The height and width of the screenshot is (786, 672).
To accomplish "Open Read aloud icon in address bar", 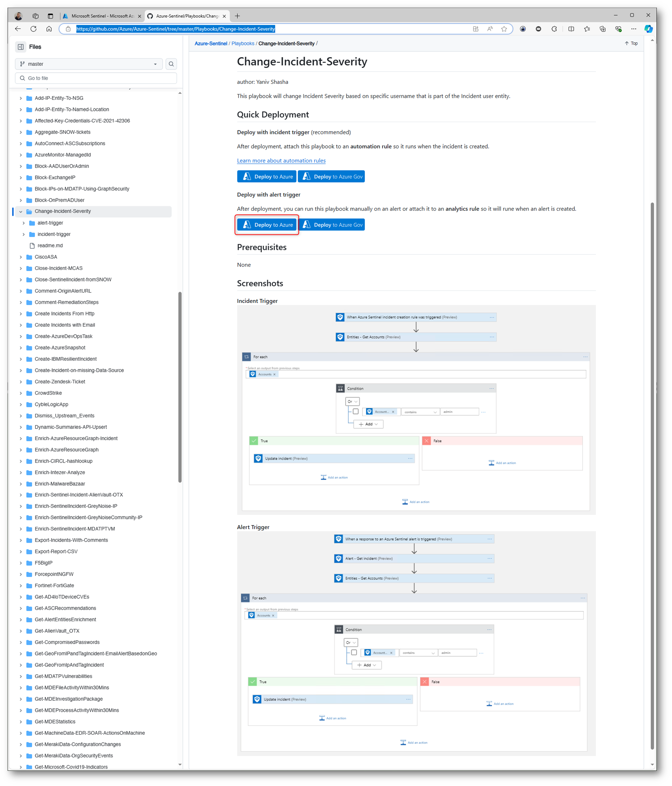I will click(490, 29).
